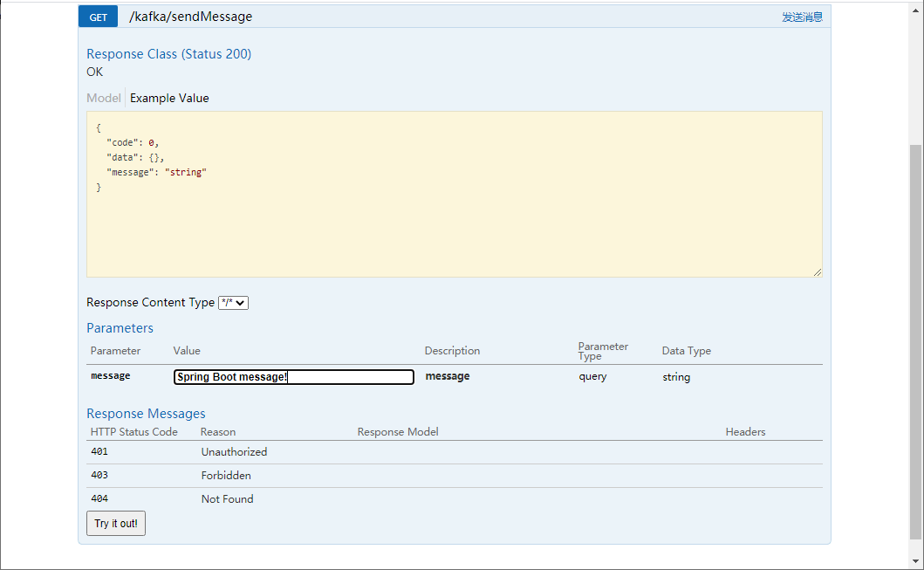Open the Response Content Type dropdown
The height and width of the screenshot is (570, 924).
233,302
